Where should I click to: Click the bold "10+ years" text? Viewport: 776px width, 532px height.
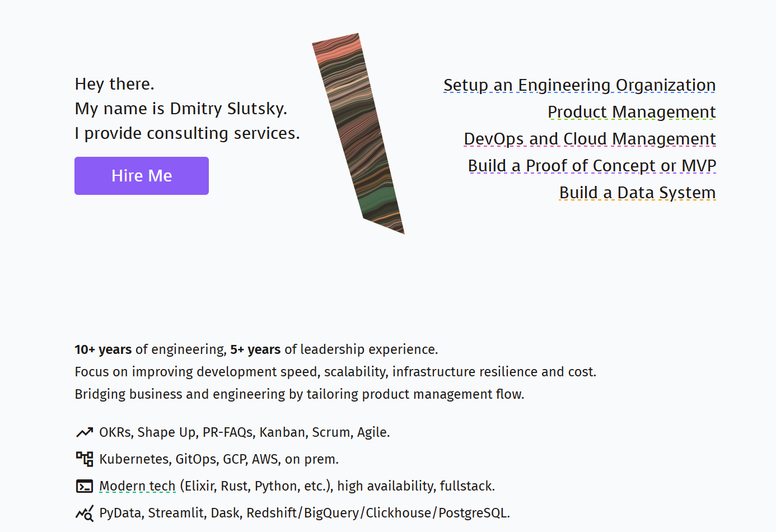click(x=103, y=349)
